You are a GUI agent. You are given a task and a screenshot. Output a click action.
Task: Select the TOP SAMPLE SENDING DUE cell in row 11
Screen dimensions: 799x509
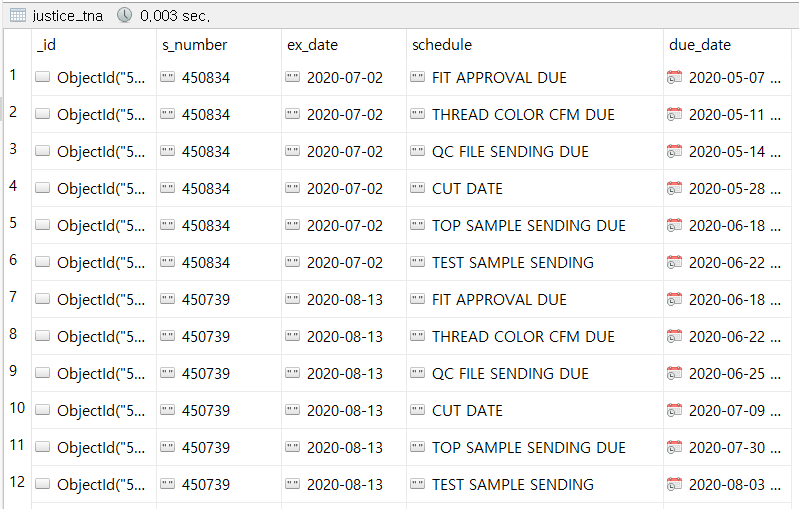[528, 448]
